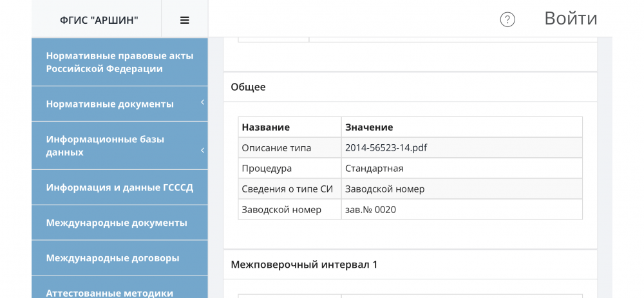Open Нормативные правовые акты Российской Федерации
The image size is (644, 298).
click(120, 62)
